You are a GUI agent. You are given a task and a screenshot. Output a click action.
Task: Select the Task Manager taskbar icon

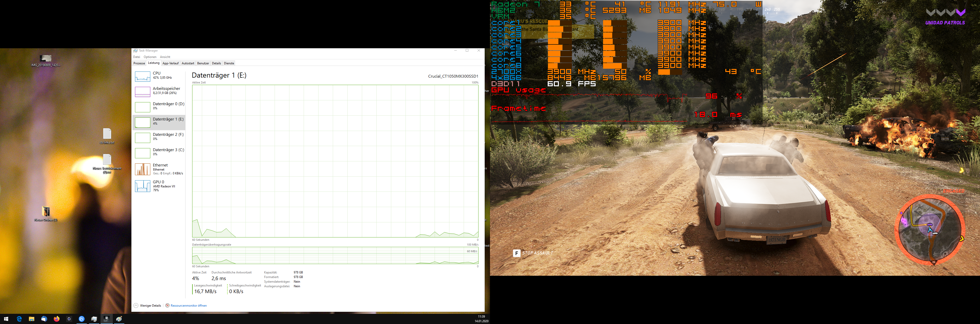pyautogui.click(x=94, y=319)
